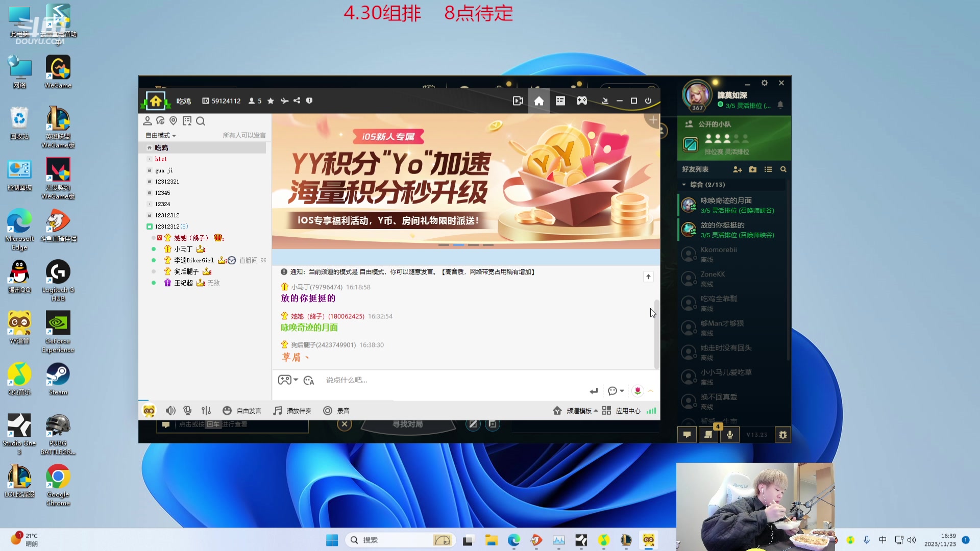Image resolution: width=980 pixels, height=551 pixels.
Task: Open the 自由模式 dropdown
Action: coord(161,135)
